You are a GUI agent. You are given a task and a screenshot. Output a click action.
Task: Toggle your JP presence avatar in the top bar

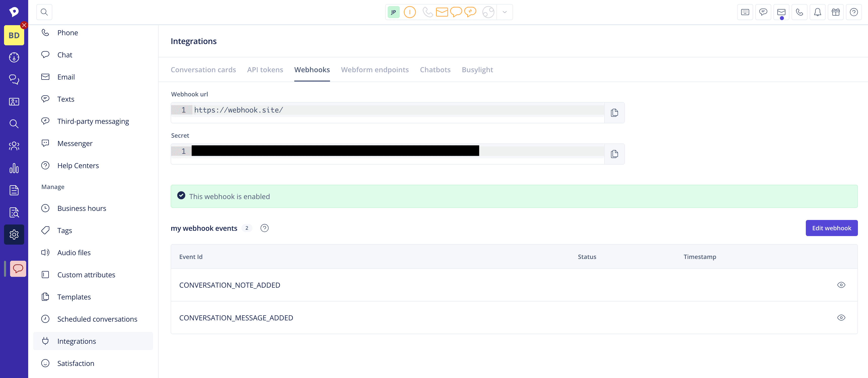click(x=393, y=12)
